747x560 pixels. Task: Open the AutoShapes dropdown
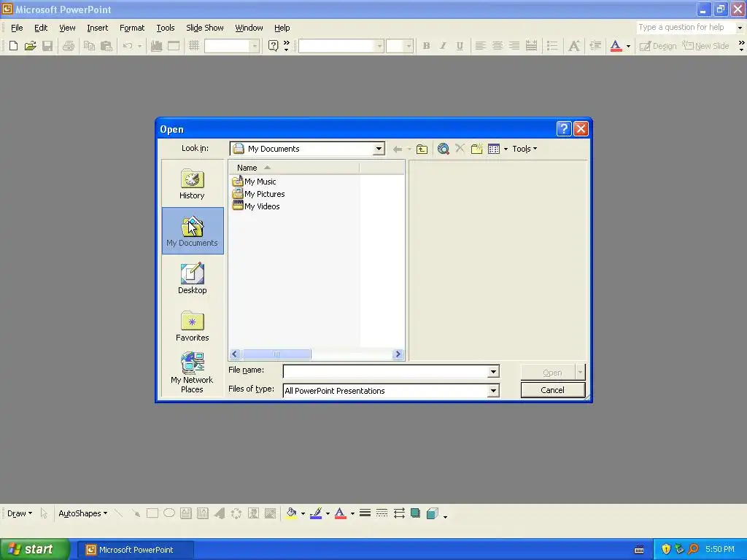pyautogui.click(x=83, y=513)
